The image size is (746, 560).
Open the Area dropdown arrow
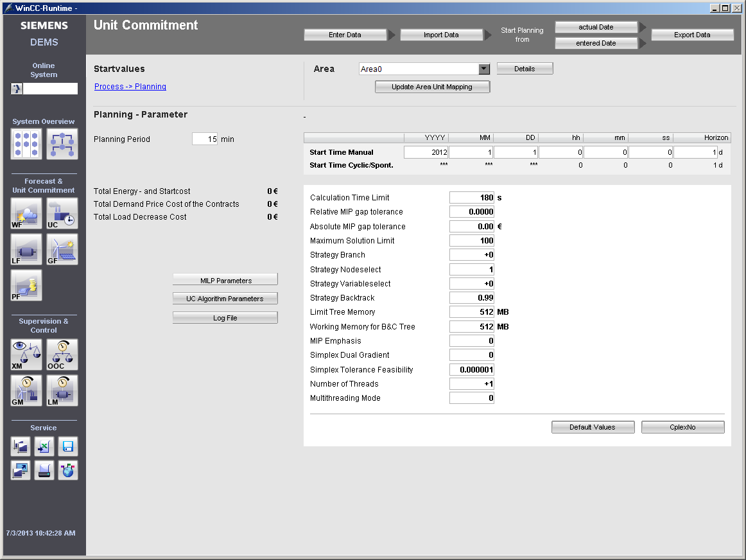[484, 69]
